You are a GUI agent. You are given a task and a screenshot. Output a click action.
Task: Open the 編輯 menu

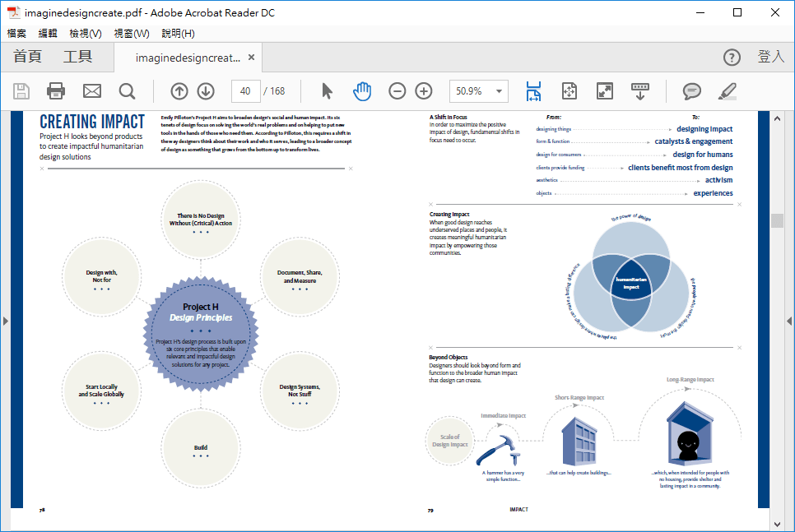click(x=48, y=34)
